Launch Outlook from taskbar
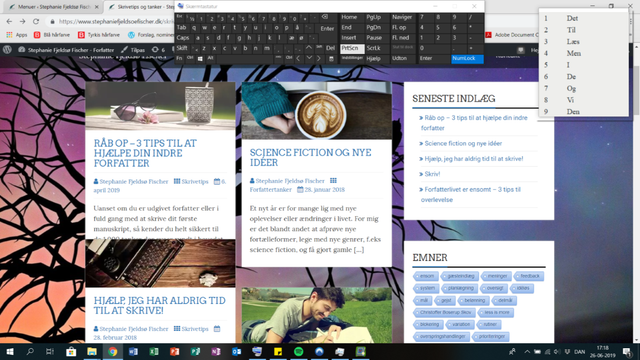Viewport: 640px width, 360px height. click(x=236, y=351)
